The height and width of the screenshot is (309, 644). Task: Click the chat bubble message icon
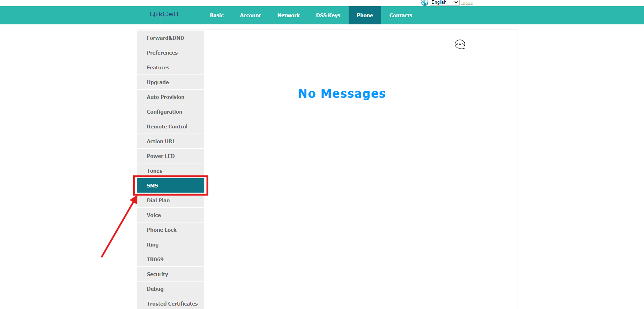(460, 44)
